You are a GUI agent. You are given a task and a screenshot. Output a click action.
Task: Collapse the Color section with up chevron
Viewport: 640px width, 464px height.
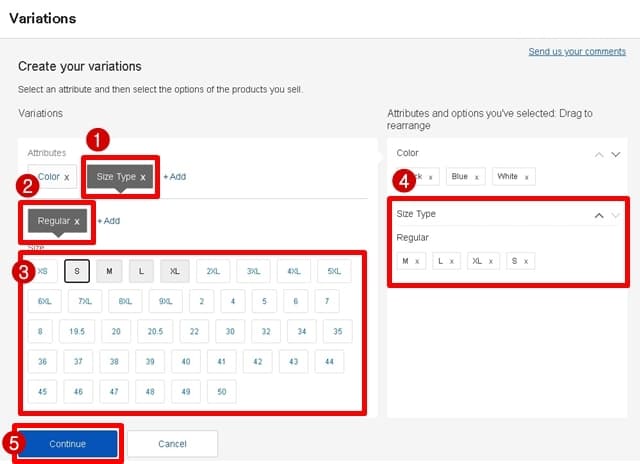tap(599, 154)
